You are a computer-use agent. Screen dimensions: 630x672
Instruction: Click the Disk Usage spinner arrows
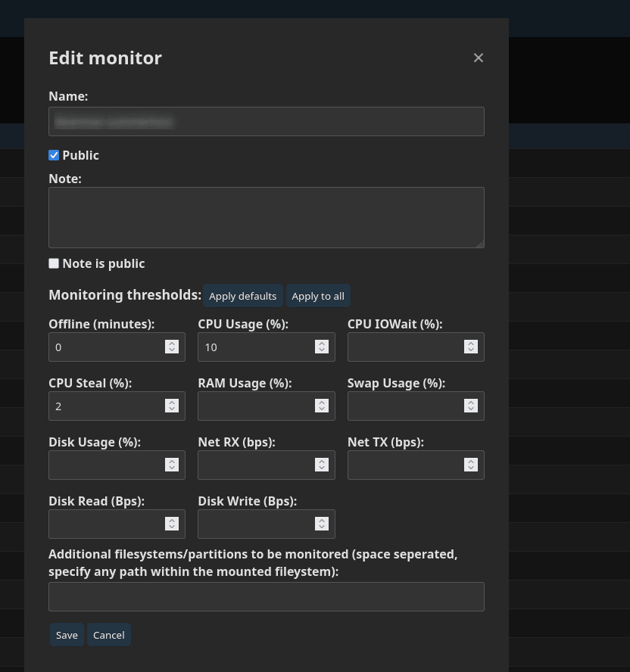(172, 465)
